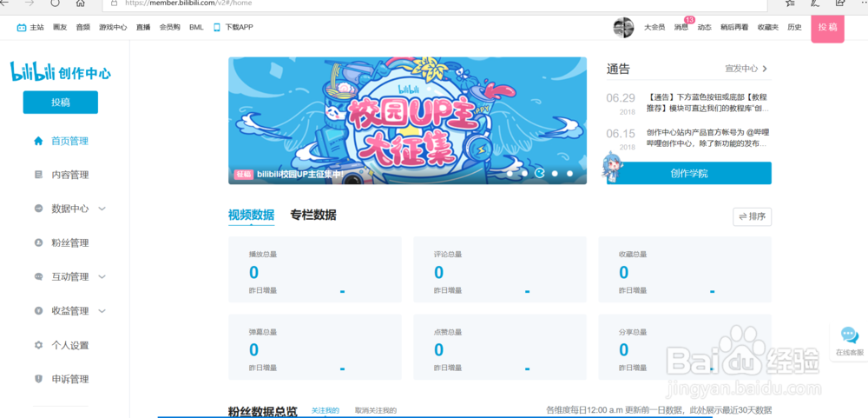Click the blue 投稿 button in sidebar
Image resolution: width=868 pixels, height=418 pixels.
coord(61,102)
